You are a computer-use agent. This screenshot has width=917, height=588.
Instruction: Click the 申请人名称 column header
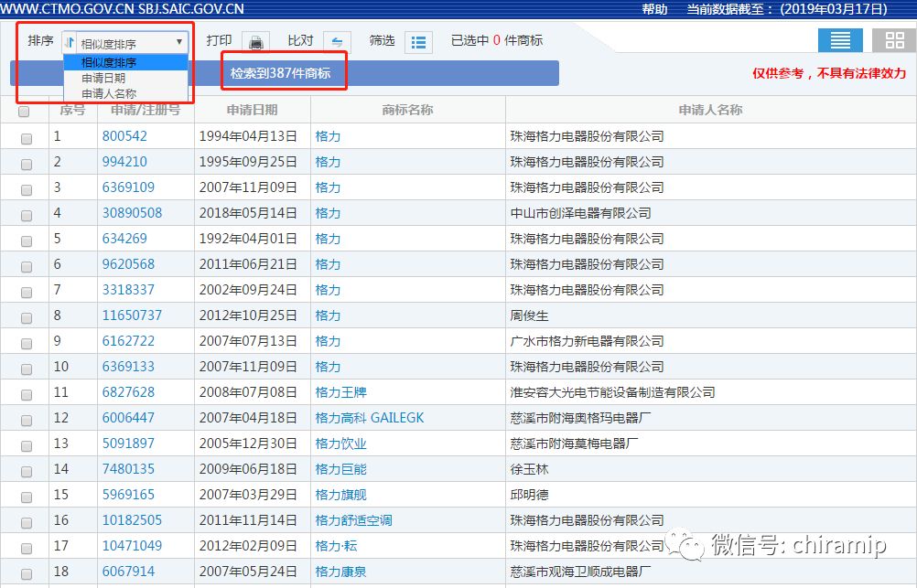(x=710, y=110)
